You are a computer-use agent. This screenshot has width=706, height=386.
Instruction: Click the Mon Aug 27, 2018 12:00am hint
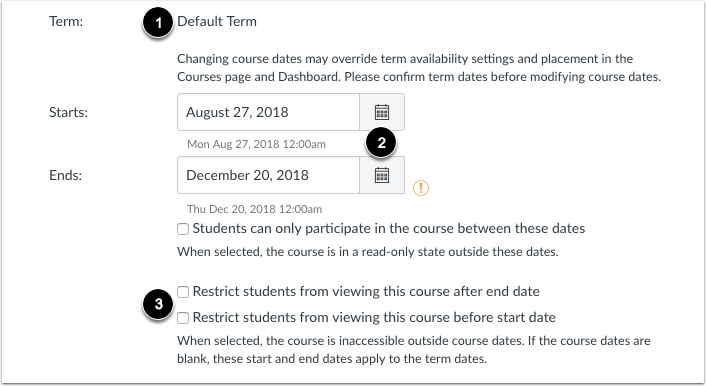[256, 144]
